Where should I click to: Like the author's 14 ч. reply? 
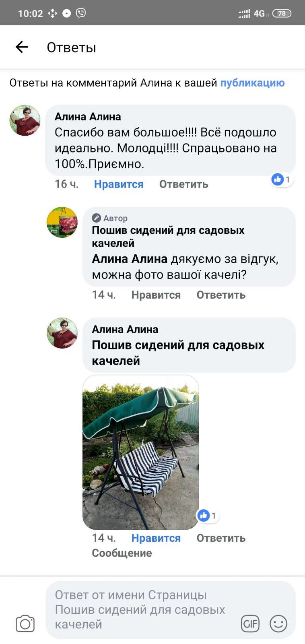[156, 295]
